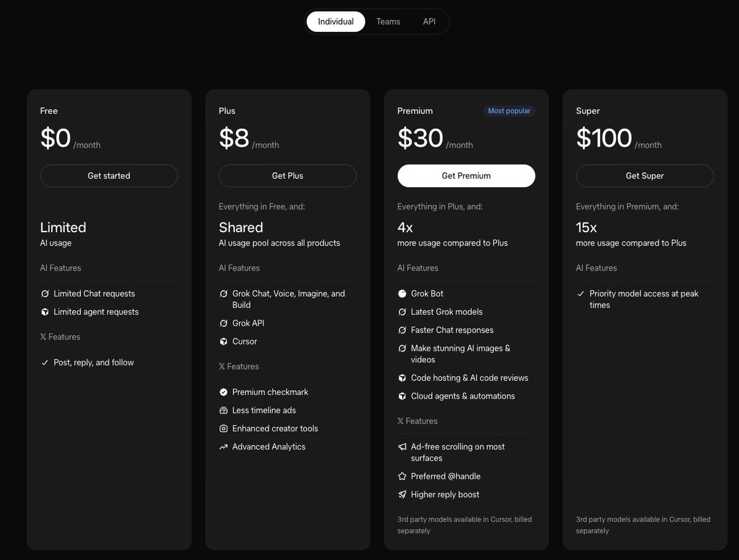This screenshot has width=739, height=560.
Task: Click icon beside Less timeline ads
Action: click(224, 410)
